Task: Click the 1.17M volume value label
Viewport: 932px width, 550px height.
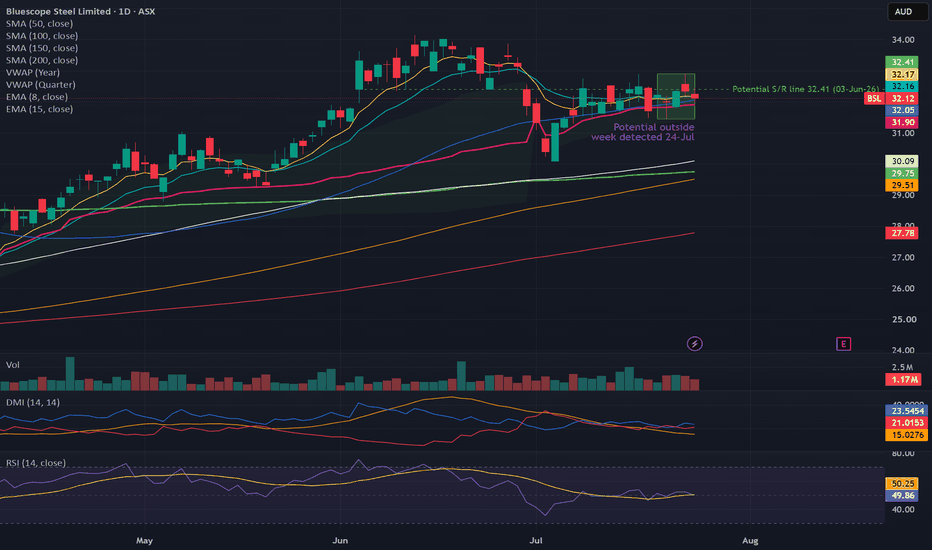Action: tap(903, 379)
